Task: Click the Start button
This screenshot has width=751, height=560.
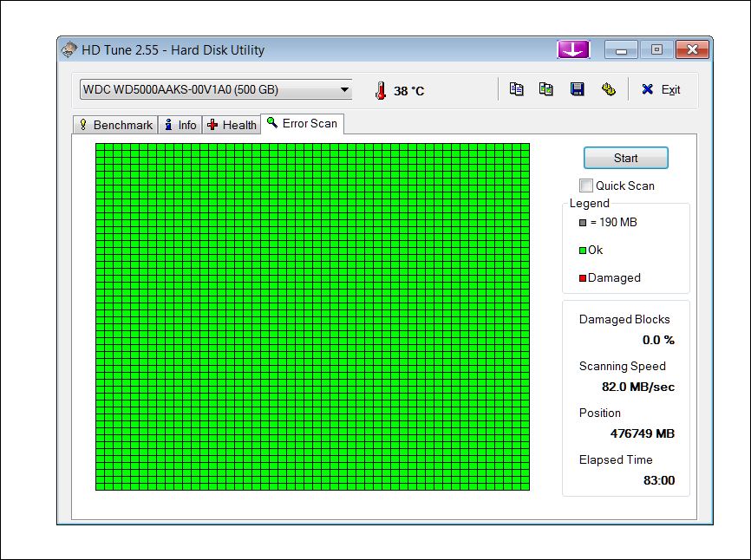Action: click(625, 158)
